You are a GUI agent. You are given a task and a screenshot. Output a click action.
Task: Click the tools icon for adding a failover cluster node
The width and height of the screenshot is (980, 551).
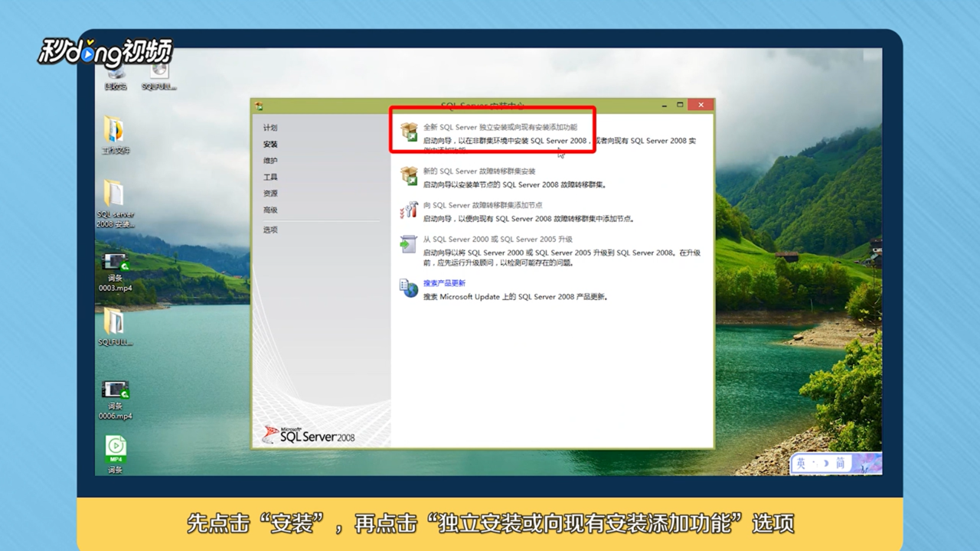[409, 210]
